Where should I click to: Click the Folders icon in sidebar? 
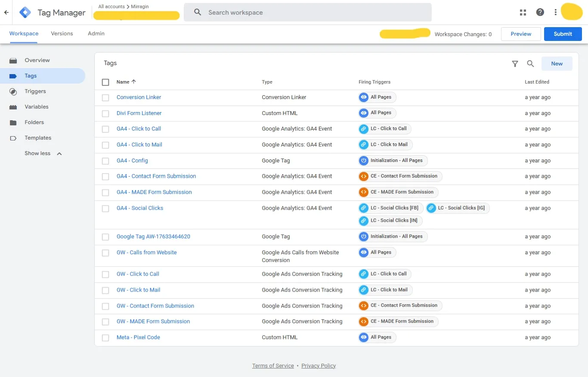click(x=13, y=122)
